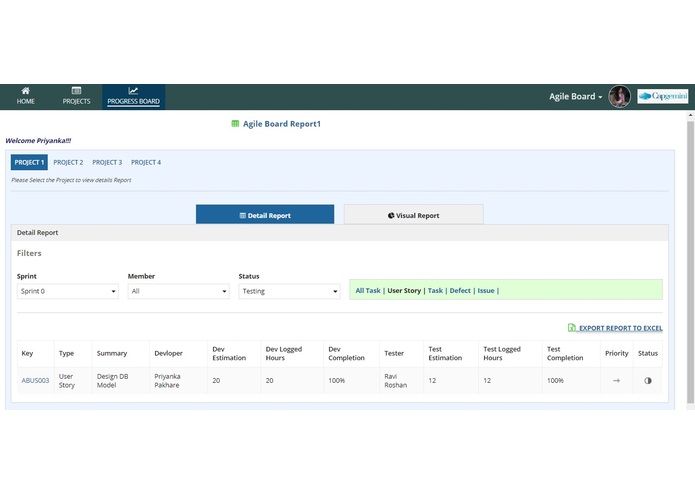Expand the Member dropdown showing All
Image resolution: width=695 pixels, height=494 pixels.
pyautogui.click(x=179, y=291)
